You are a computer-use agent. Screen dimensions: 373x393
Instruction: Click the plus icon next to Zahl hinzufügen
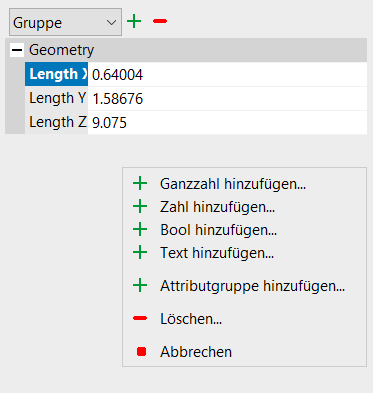coord(140,207)
